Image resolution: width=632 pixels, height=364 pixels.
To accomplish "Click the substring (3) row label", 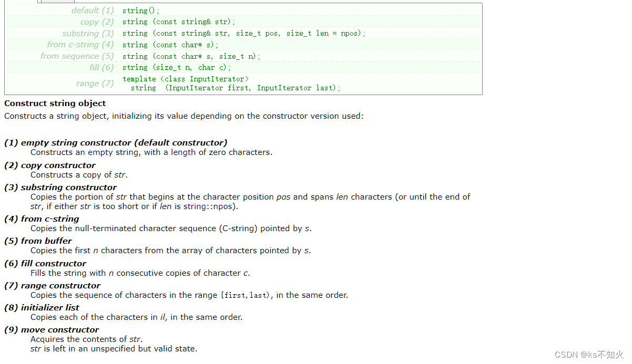I will (x=88, y=34).
